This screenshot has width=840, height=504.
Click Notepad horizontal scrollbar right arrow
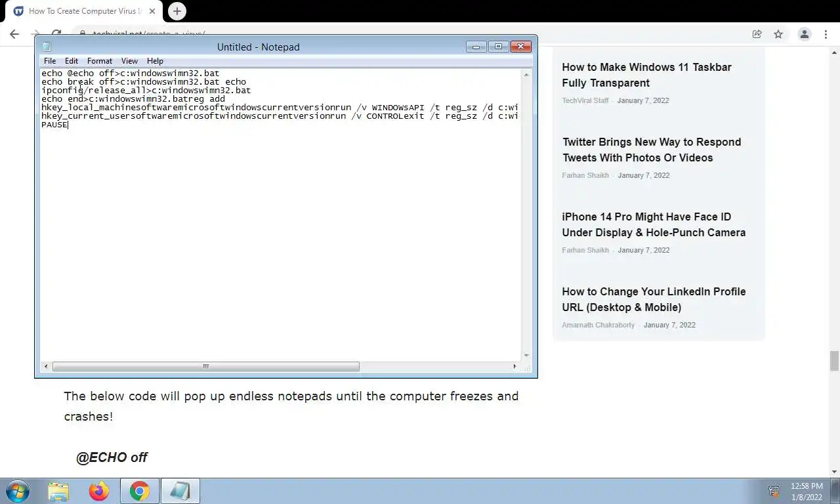[514, 366]
